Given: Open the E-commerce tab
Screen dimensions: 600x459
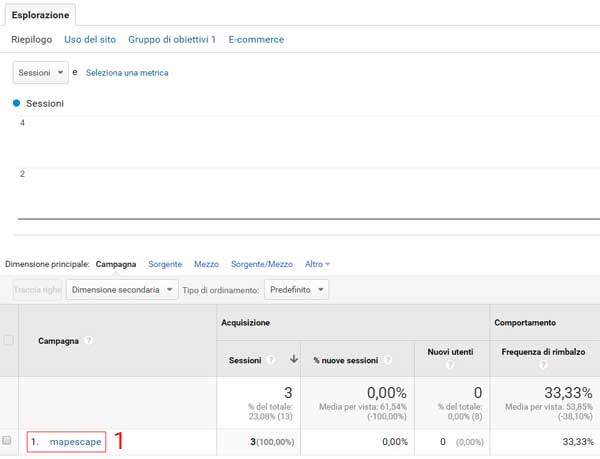Looking at the screenshot, I should (256, 39).
